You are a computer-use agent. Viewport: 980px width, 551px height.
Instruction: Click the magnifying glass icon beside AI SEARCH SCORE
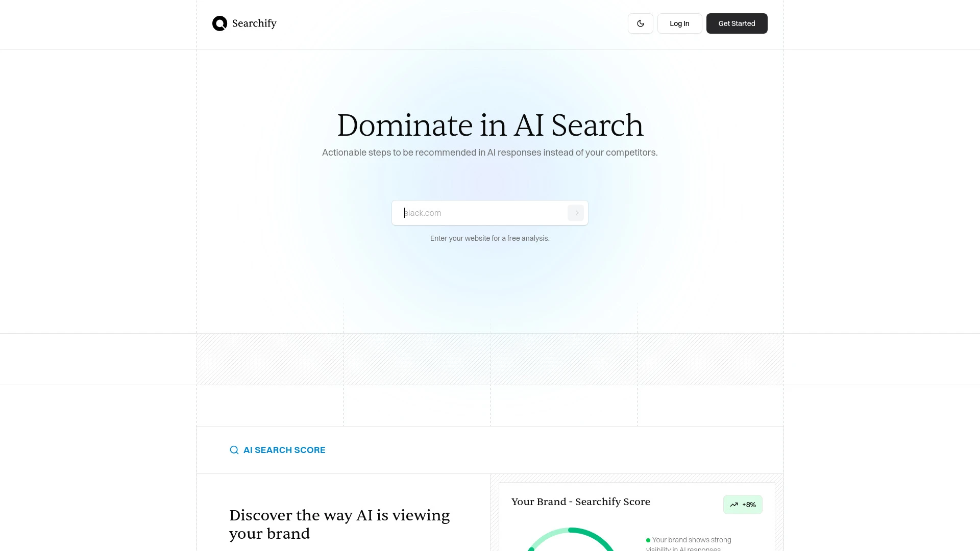click(234, 450)
